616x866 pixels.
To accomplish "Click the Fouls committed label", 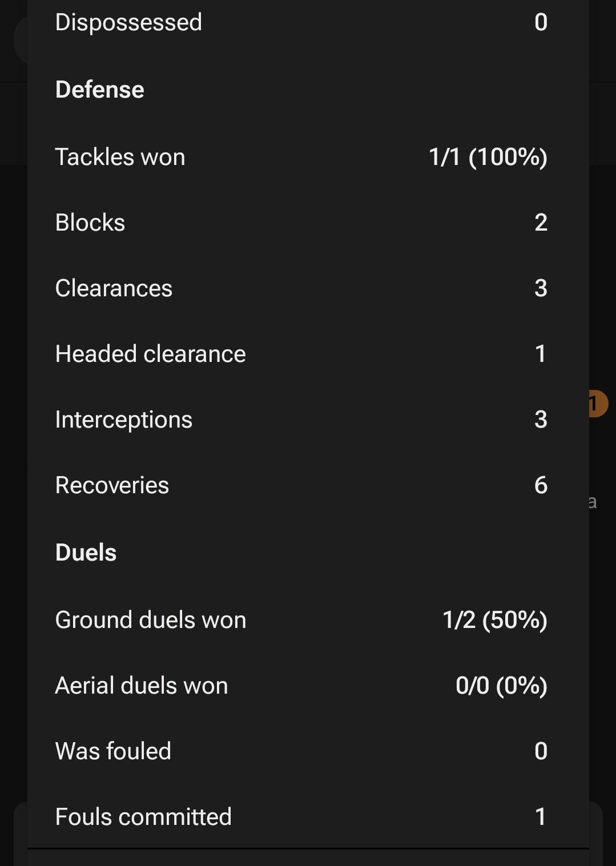I will [143, 817].
